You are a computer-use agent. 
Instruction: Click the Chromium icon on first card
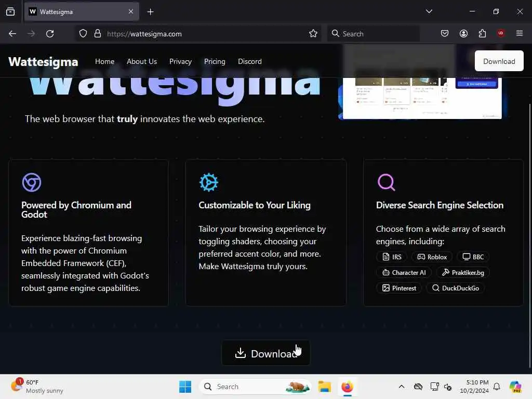point(32,182)
